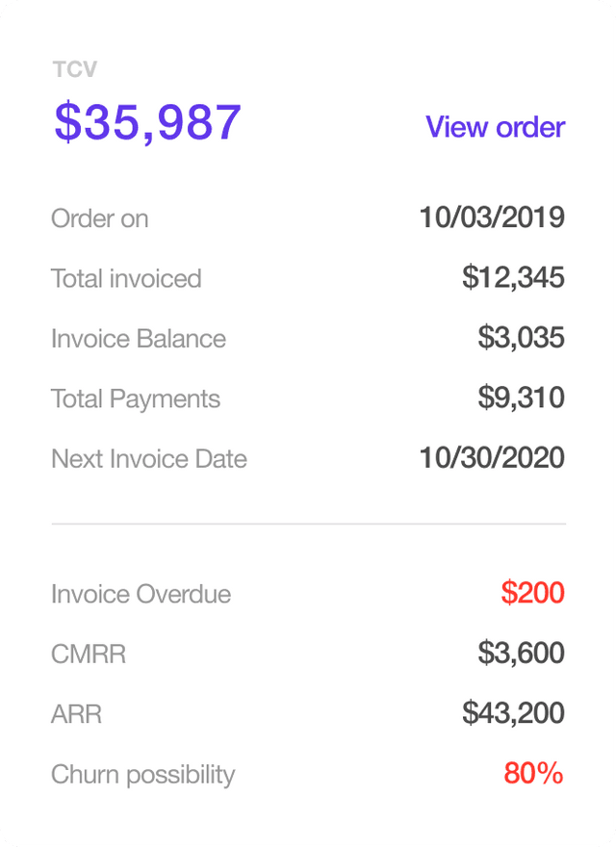616x847 pixels.
Task: Click the red 80% churn value
Action: pos(533,773)
